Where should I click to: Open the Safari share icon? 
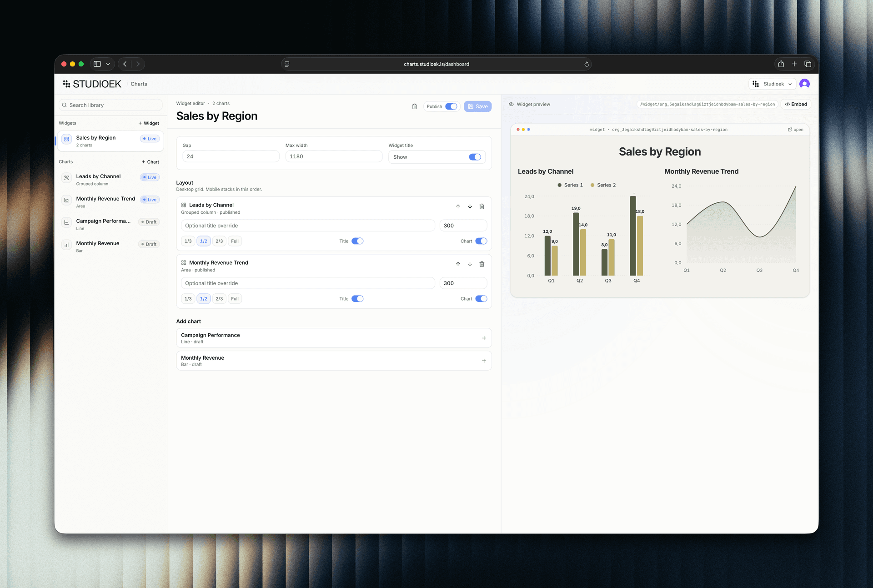781,64
